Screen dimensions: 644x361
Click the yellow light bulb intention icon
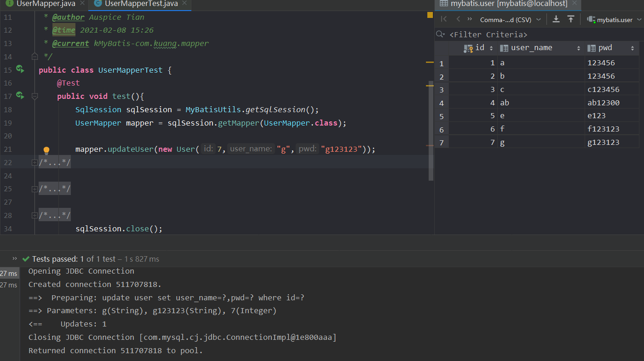coord(46,150)
